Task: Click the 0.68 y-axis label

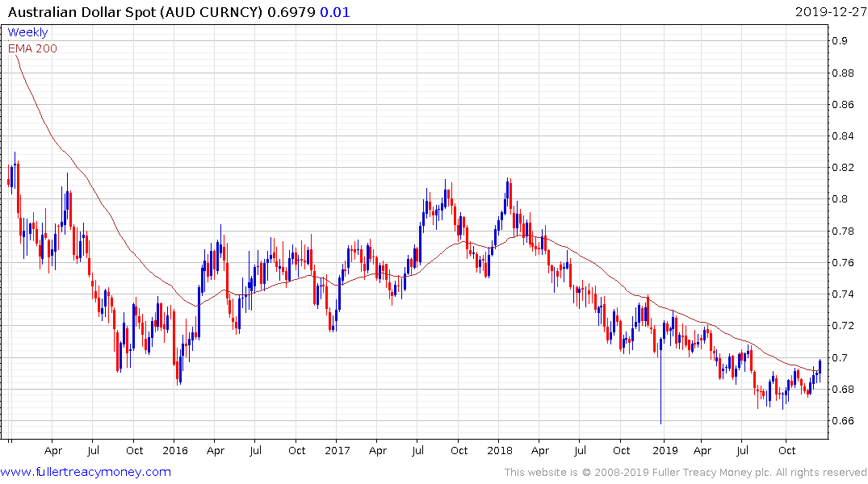Action: tap(843, 390)
